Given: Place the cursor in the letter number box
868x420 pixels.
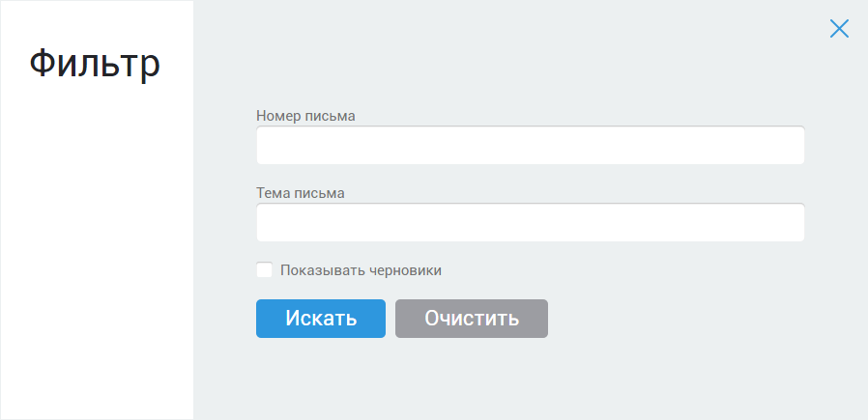Looking at the screenshot, I should pyautogui.click(x=530, y=146).
